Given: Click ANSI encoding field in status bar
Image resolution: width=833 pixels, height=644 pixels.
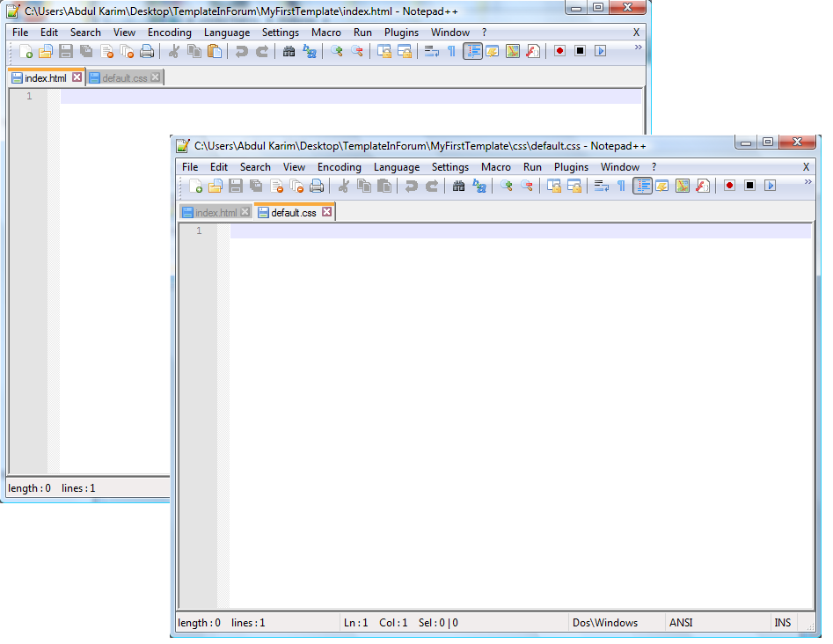Looking at the screenshot, I should pyautogui.click(x=681, y=623).
